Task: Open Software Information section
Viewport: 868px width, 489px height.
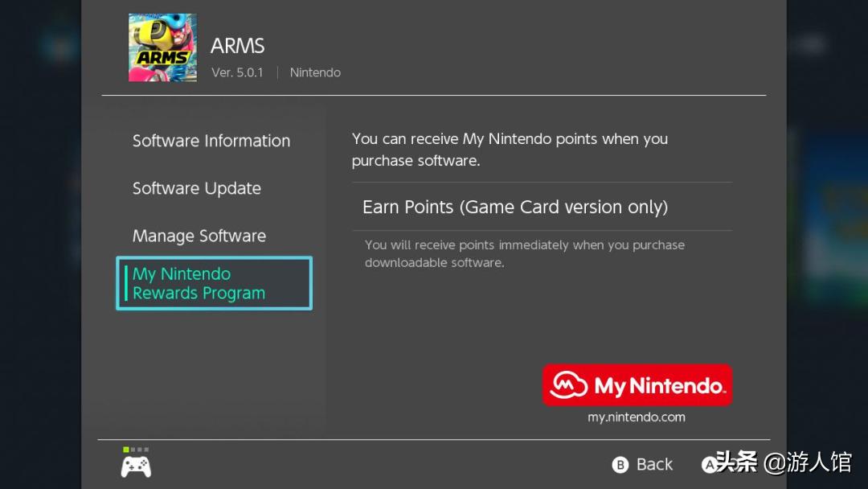Action: point(211,141)
